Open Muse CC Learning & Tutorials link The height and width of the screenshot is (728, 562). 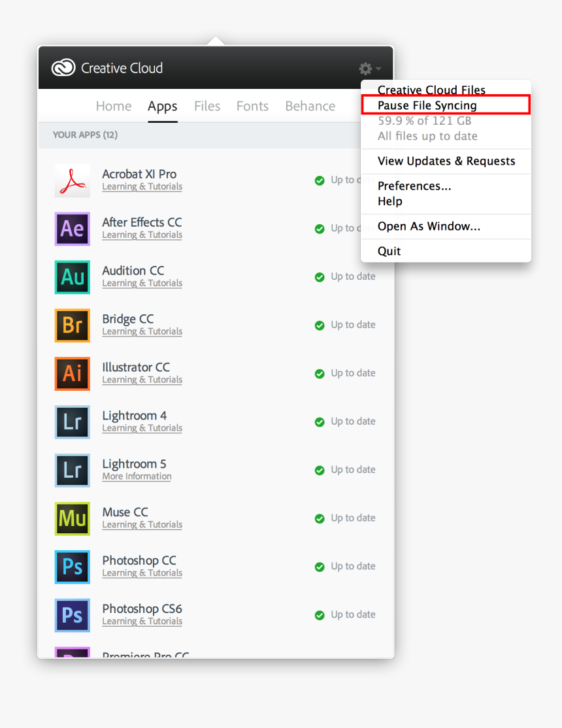tap(142, 525)
